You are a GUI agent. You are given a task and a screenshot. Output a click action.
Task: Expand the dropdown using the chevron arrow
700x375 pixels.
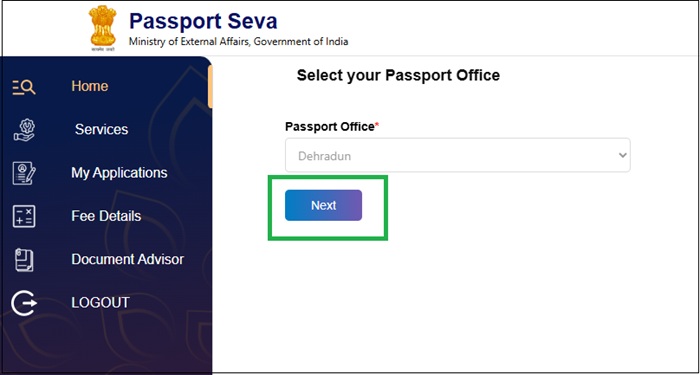[x=622, y=155]
